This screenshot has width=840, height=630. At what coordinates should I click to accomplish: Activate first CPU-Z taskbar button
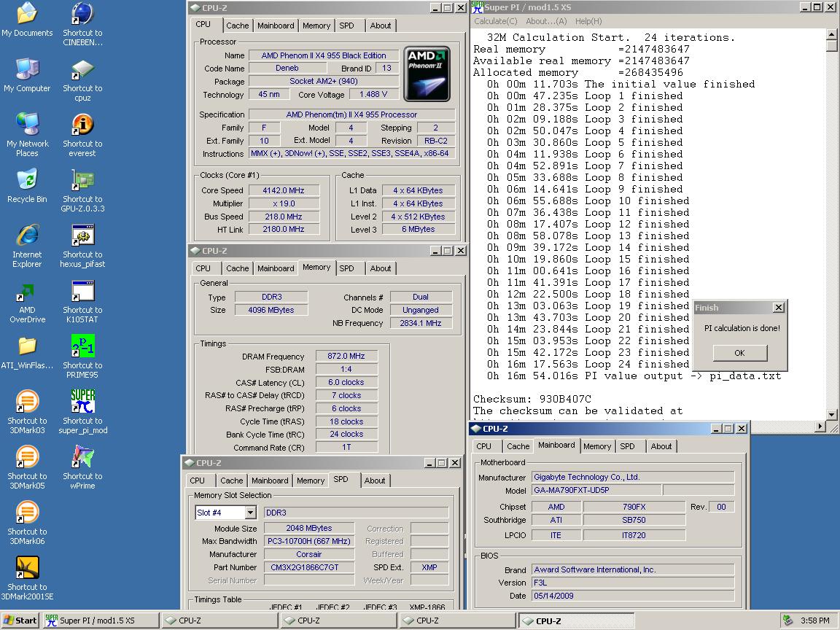point(219,621)
